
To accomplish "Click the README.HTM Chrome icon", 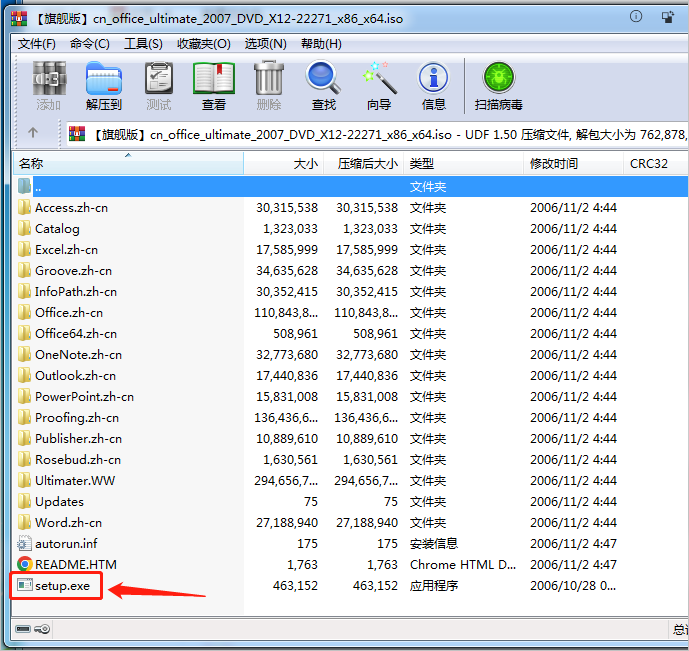I will coord(25,564).
